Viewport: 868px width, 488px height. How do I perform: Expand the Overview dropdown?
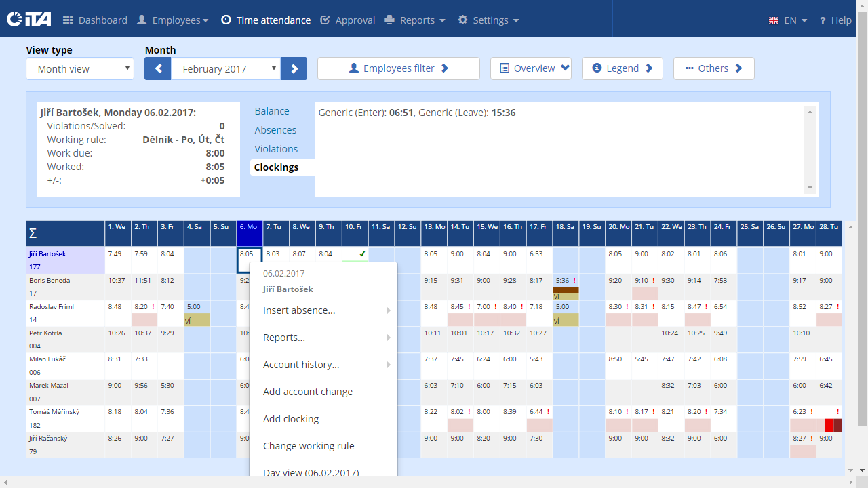click(531, 68)
